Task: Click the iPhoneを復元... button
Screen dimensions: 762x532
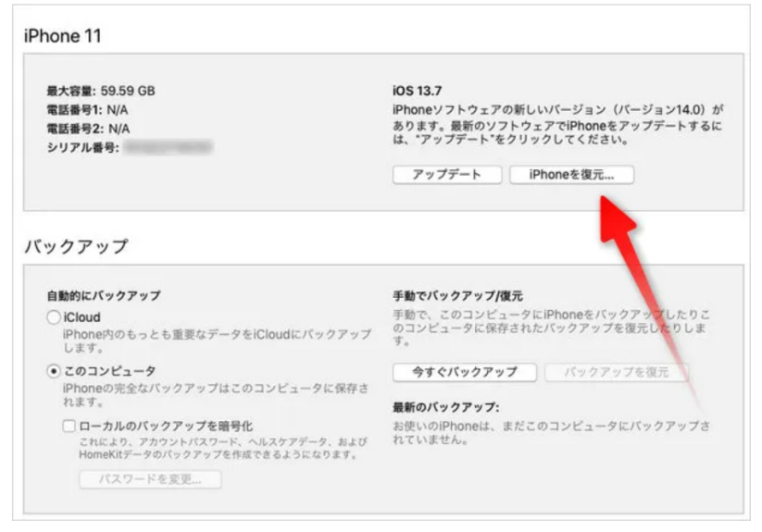Action: (x=571, y=175)
